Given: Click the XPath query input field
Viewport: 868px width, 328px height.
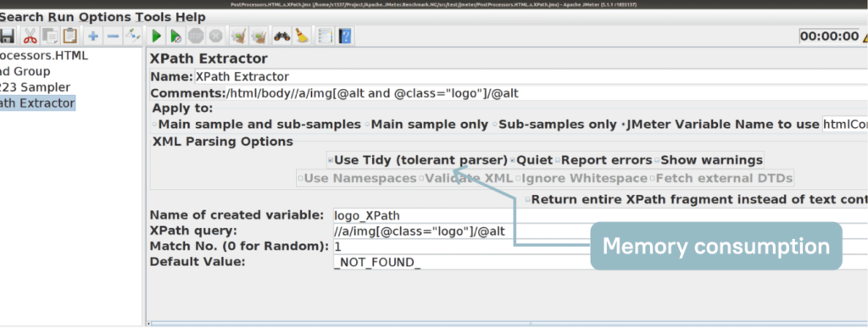Looking at the screenshot, I should (600, 231).
